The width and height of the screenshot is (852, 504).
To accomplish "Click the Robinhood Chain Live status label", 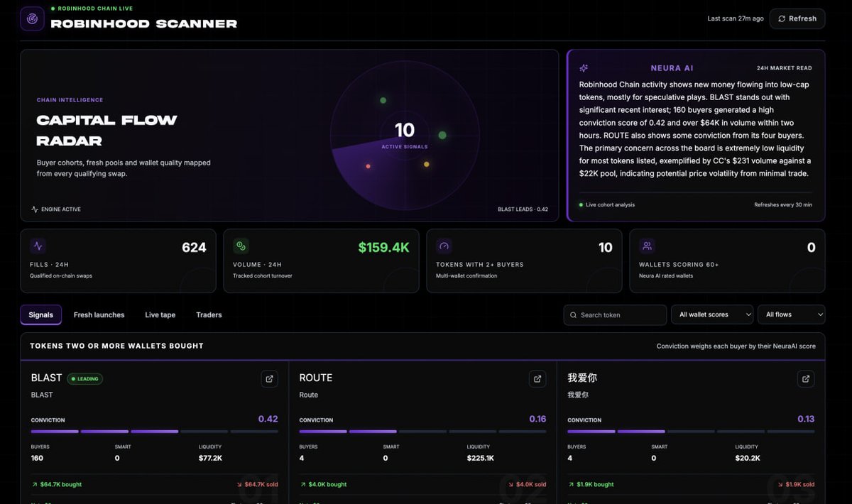I will (x=92, y=9).
